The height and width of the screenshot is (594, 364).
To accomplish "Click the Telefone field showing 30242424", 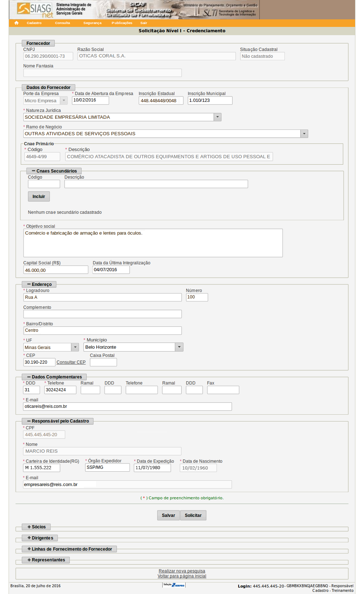I will [x=61, y=390].
